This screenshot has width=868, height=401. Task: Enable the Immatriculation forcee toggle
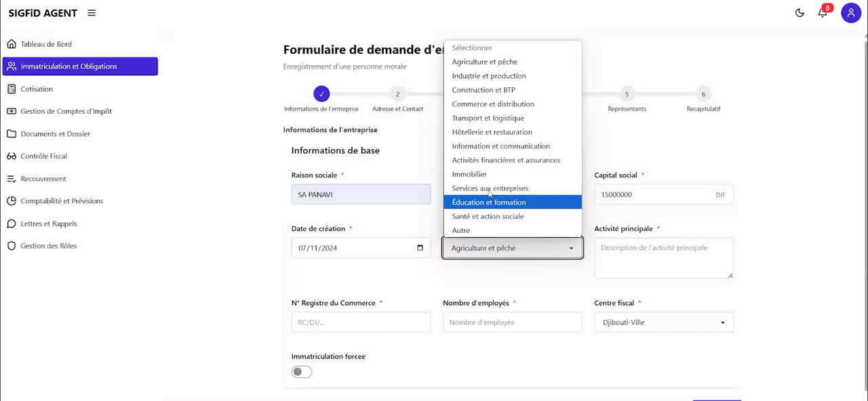[301, 371]
